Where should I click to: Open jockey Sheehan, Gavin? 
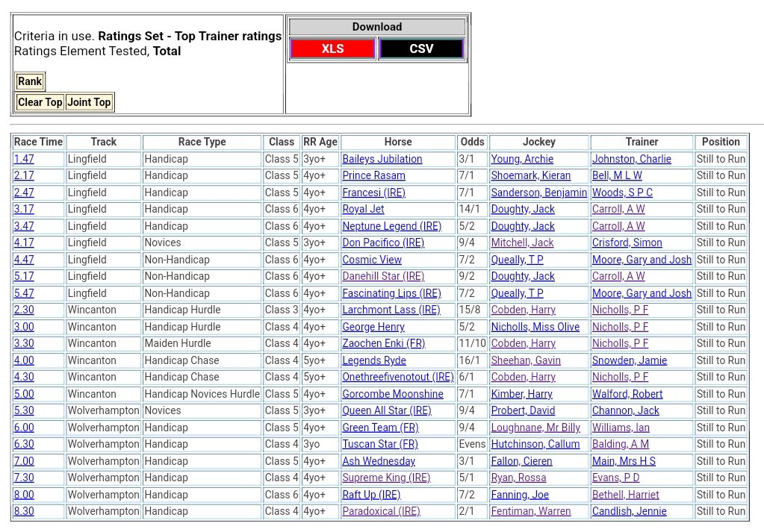coord(526,360)
